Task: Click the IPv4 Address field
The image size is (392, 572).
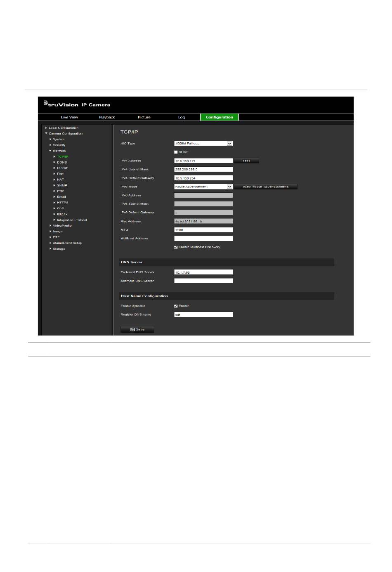Action: (x=203, y=161)
